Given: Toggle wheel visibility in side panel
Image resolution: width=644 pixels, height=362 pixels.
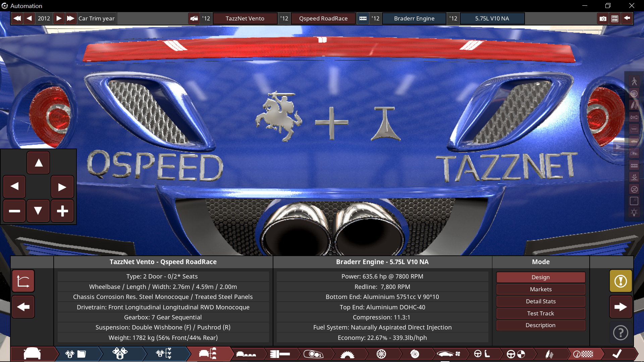Looking at the screenshot, I should click(x=634, y=94).
